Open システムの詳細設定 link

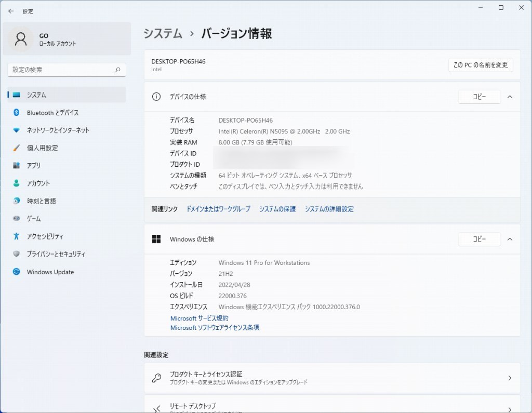click(x=329, y=209)
